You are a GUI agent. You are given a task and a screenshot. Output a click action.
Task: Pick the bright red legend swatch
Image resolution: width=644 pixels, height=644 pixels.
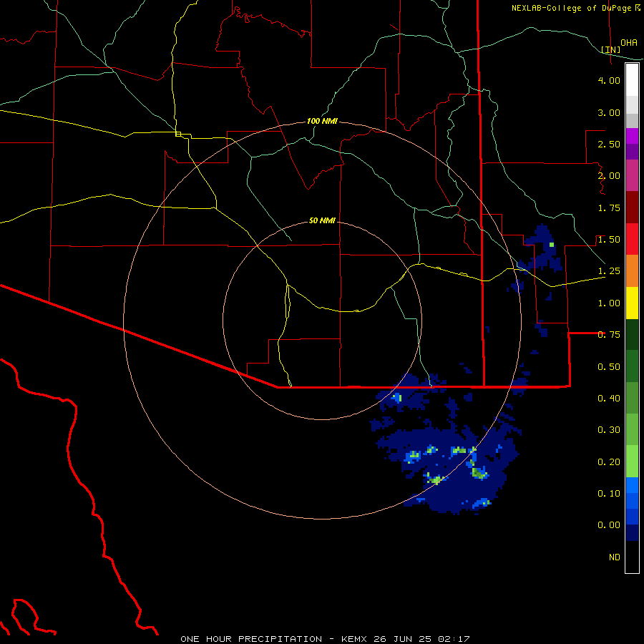pyautogui.click(x=632, y=239)
